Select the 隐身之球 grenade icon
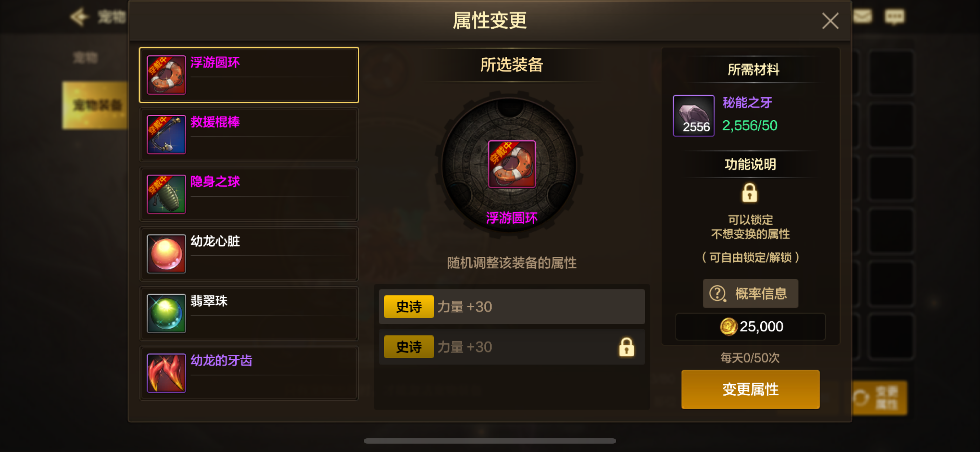980x452 pixels. [x=166, y=194]
